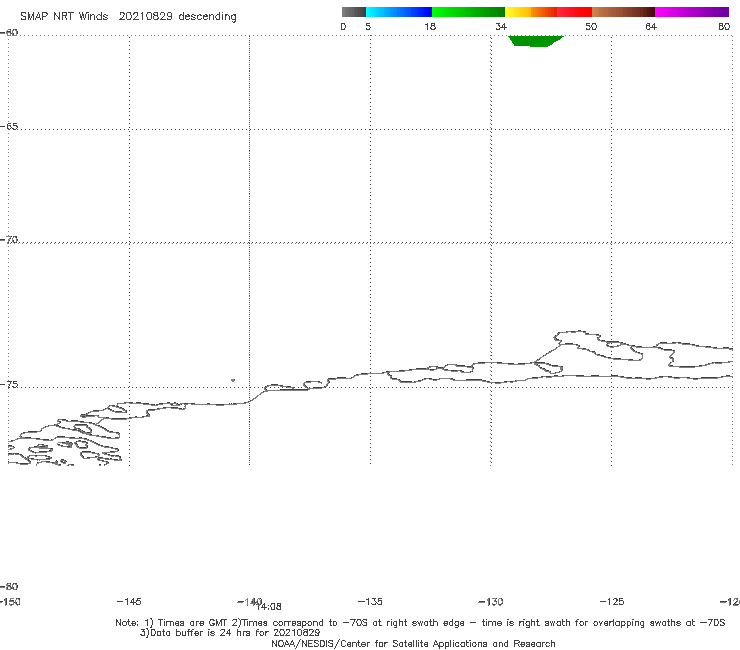Click the legend value 50 under the color bar
740x650 pixels.
pos(591,27)
